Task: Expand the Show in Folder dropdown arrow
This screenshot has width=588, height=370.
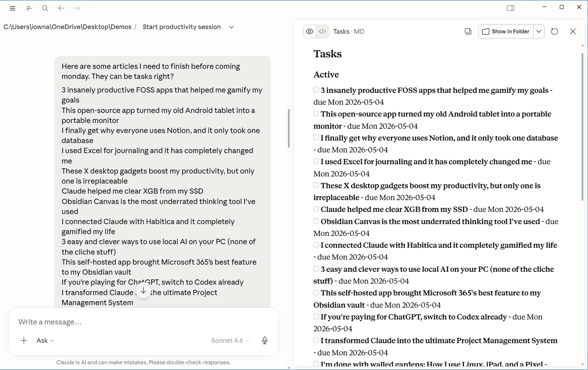Action: pos(539,32)
